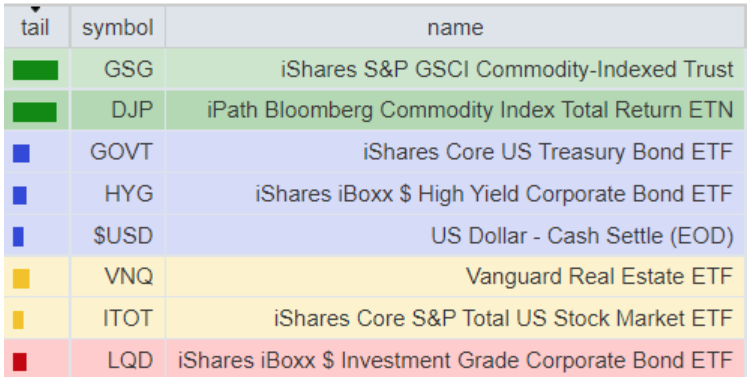Click the red tail bar for LQD
Screen dimensions: 748x380
[20, 362]
